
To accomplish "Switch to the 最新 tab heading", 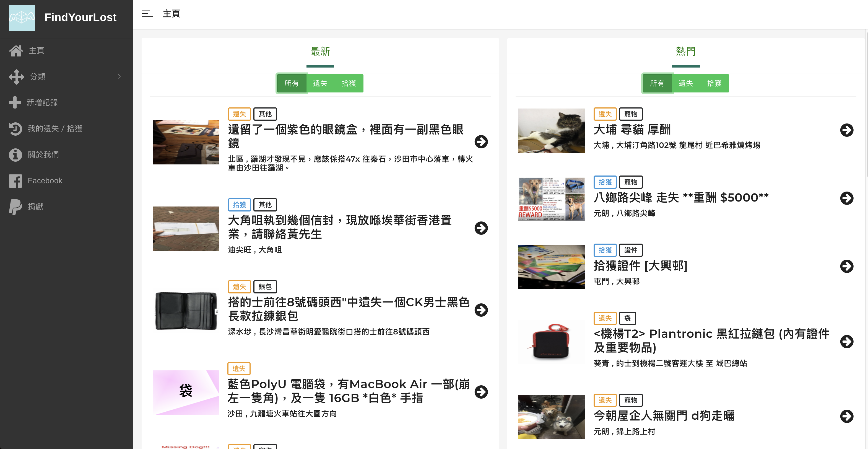I will 320,51.
